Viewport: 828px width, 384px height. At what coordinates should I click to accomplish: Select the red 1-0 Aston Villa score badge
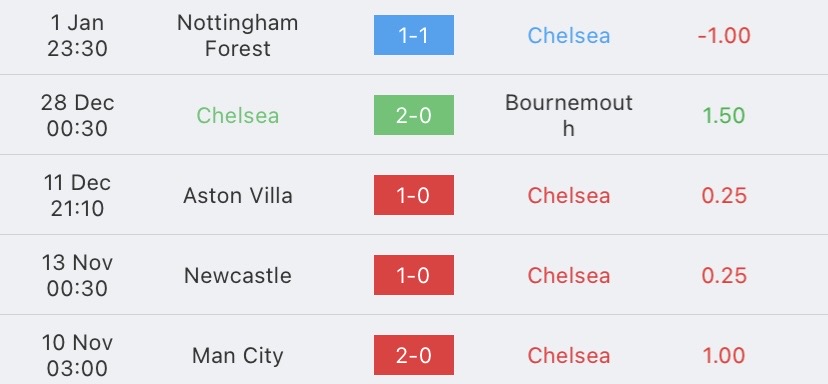[x=413, y=195]
